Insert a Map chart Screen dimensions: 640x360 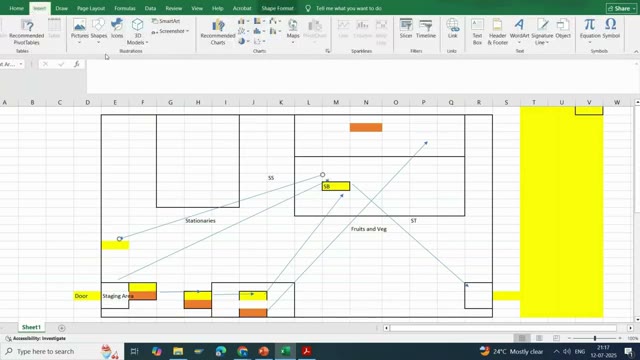pyautogui.click(x=293, y=31)
